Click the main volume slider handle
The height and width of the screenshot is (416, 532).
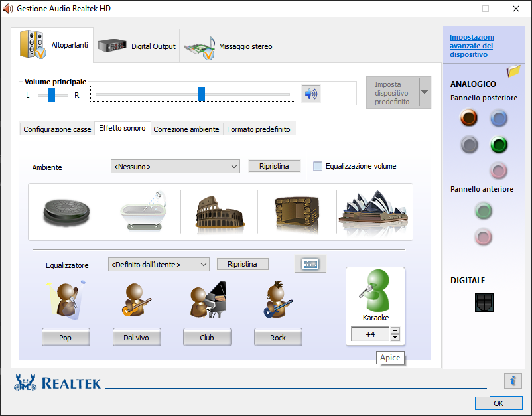pyautogui.click(x=202, y=94)
